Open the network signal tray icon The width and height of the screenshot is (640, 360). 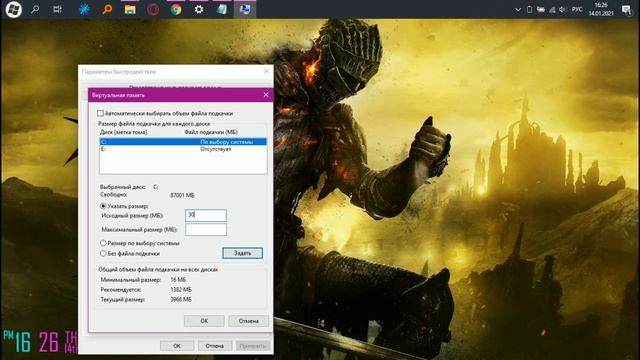[552, 9]
